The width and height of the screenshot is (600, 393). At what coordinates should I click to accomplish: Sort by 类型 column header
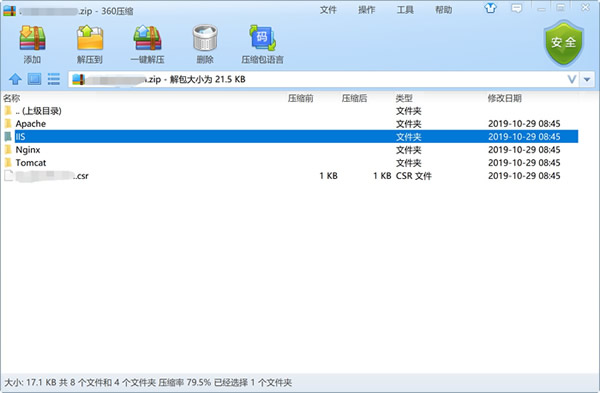point(404,98)
